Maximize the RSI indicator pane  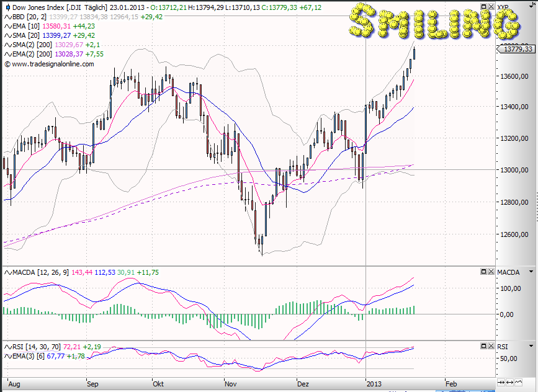click(483, 346)
